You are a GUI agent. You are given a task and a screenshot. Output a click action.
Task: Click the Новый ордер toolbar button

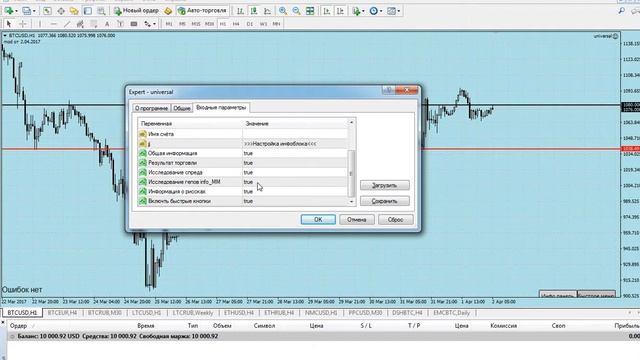[136, 11]
